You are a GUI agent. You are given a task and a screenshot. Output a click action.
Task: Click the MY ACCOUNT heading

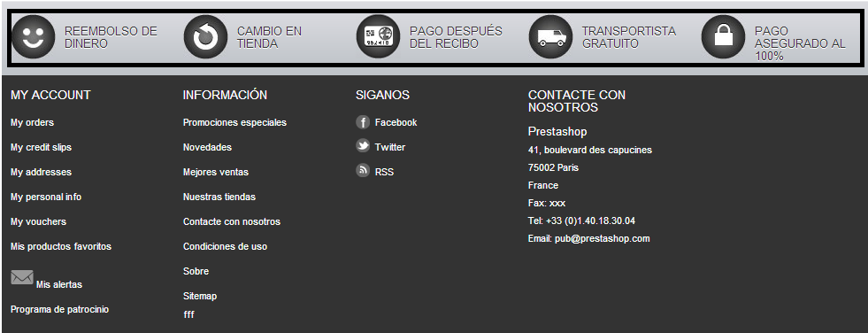50,96
